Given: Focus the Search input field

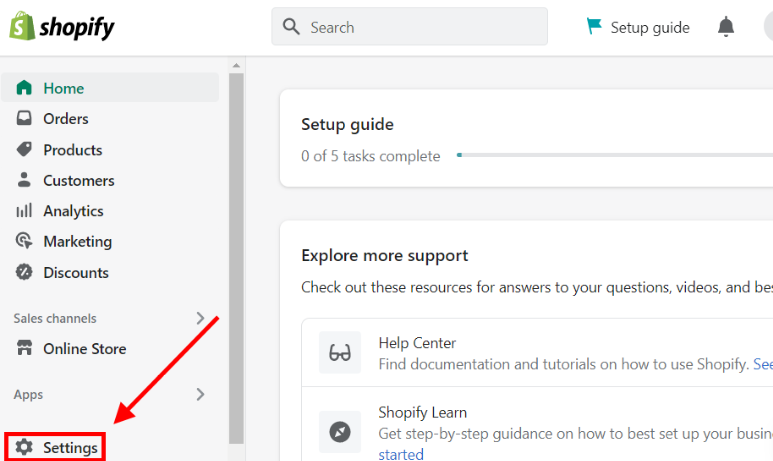Looking at the screenshot, I should click(409, 27).
